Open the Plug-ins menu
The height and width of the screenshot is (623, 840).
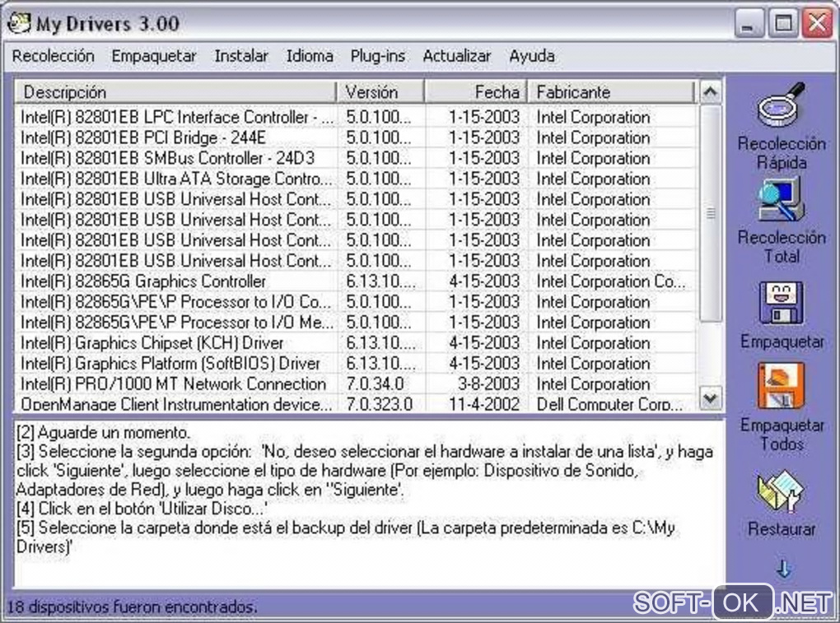tap(378, 56)
